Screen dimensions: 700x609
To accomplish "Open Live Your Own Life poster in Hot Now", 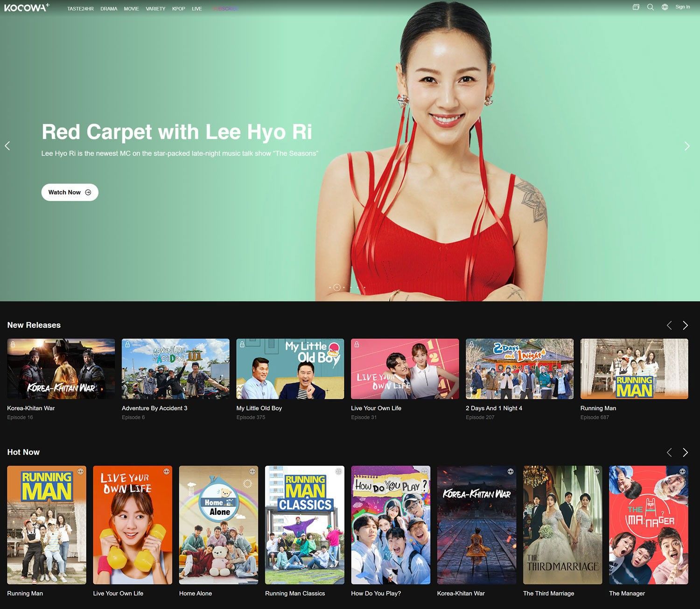I will (x=133, y=525).
